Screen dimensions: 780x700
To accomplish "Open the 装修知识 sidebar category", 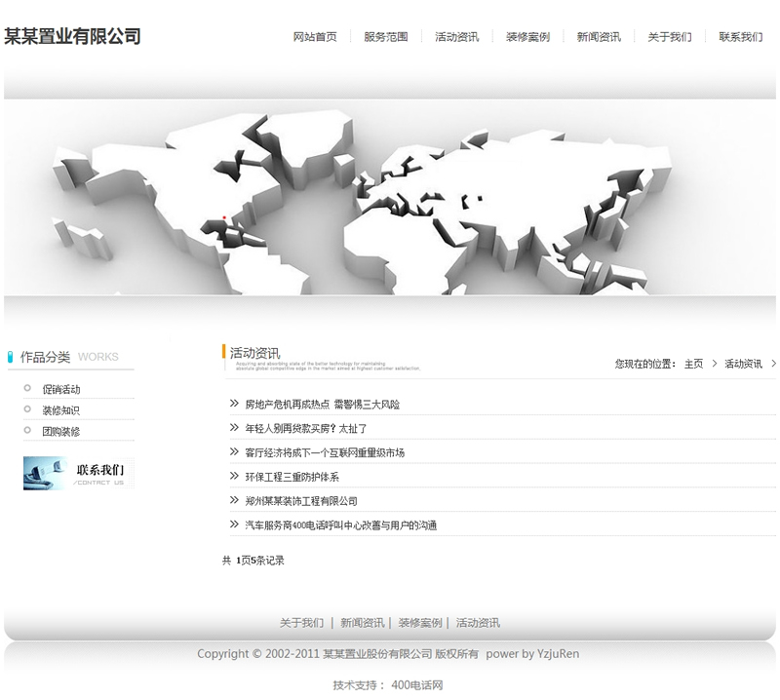I will (61, 410).
